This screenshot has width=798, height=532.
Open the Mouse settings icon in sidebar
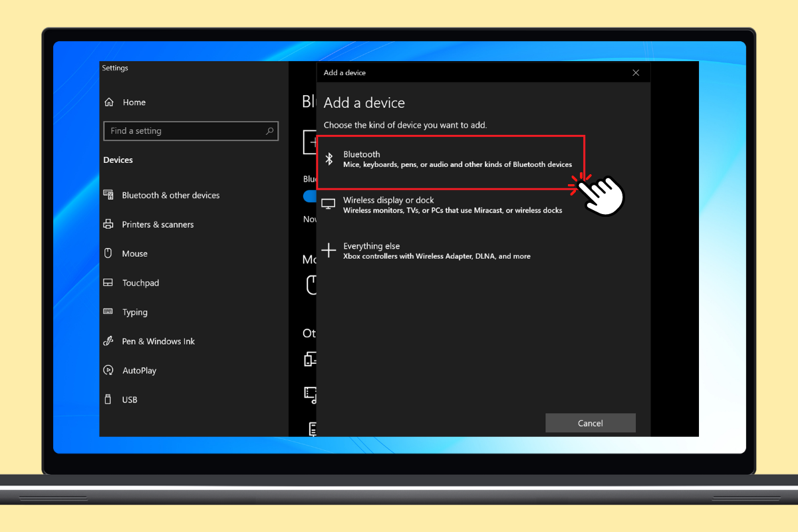coord(108,253)
